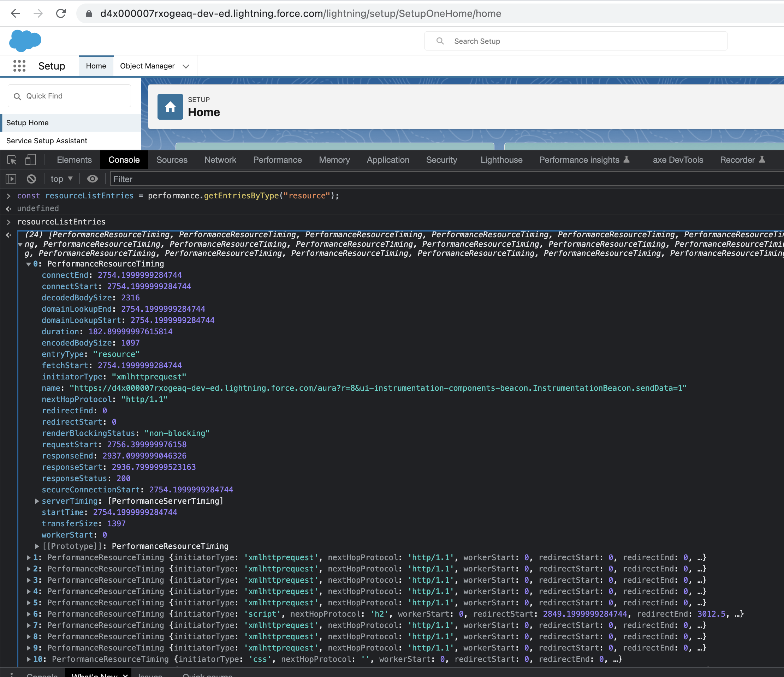Expand the [[Prototype]] property

point(37,546)
